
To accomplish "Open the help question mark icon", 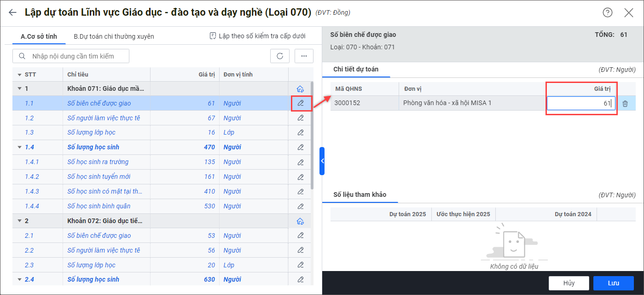I will (608, 12).
